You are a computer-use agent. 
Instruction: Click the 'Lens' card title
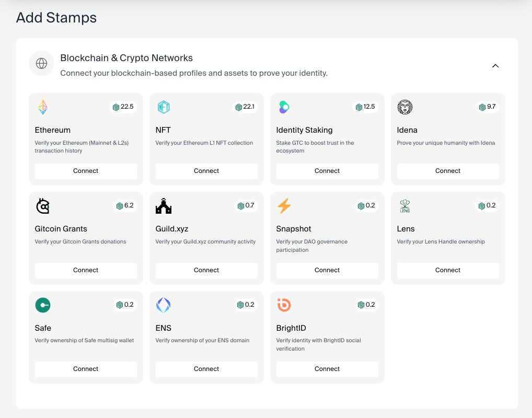(x=406, y=229)
